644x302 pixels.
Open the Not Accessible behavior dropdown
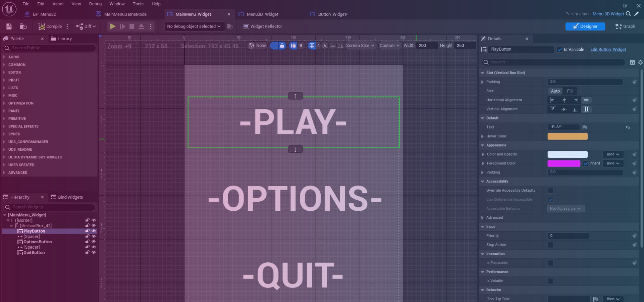(566, 209)
